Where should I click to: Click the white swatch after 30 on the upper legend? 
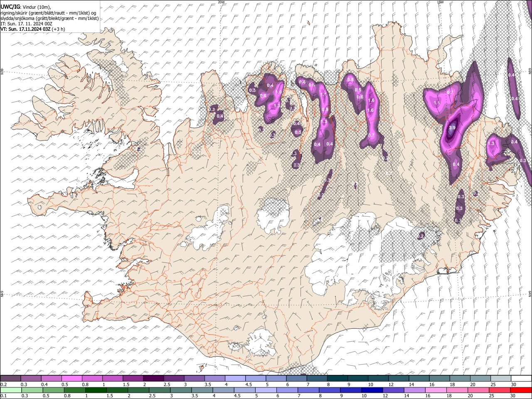(521, 379)
